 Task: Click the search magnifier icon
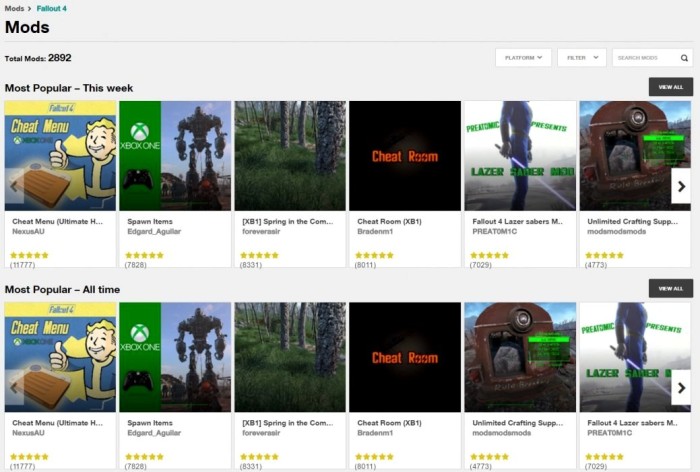pyautogui.click(x=684, y=58)
